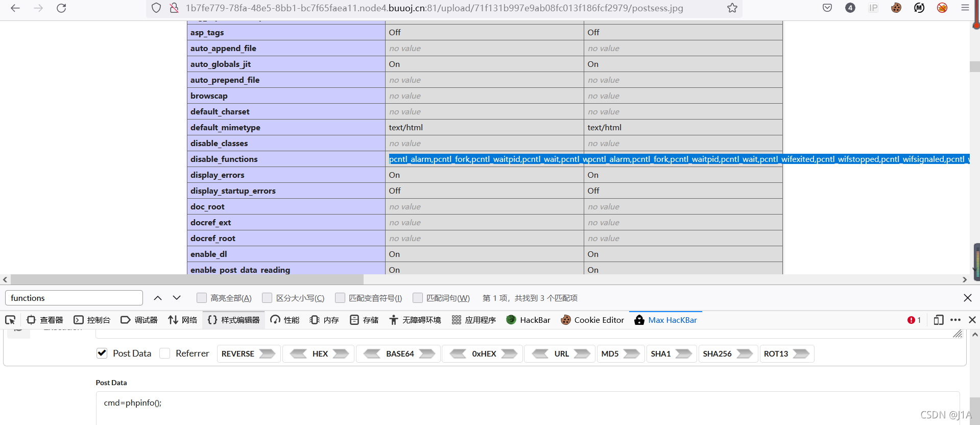The image size is (980, 425).
Task: Open the Accessibility tab (无障碍环境)
Action: 415,320
